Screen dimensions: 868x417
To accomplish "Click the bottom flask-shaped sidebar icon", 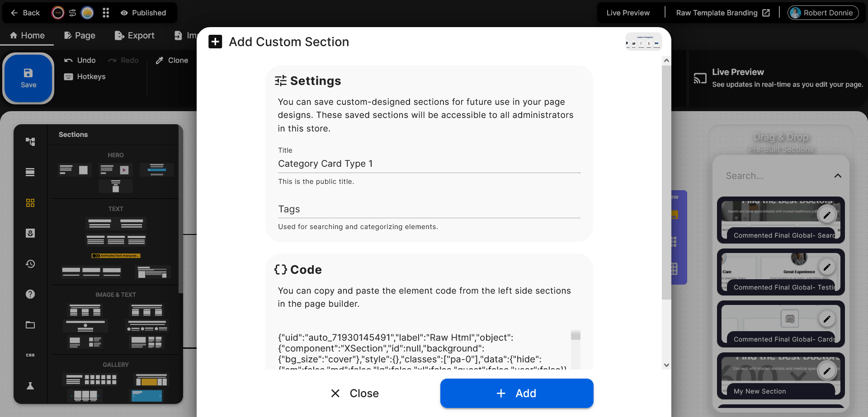I will click(x=30, y=386).
